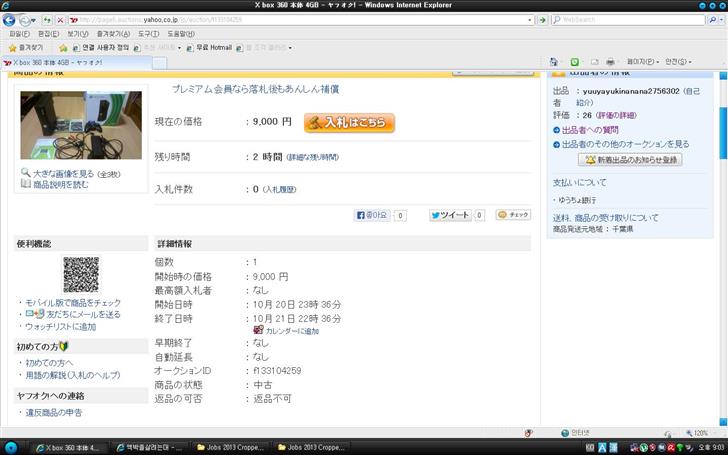Click the popup blocker status bar icon
Image resolution: width=728 pixels, height=455 pixels.
(x=528, y=433)
